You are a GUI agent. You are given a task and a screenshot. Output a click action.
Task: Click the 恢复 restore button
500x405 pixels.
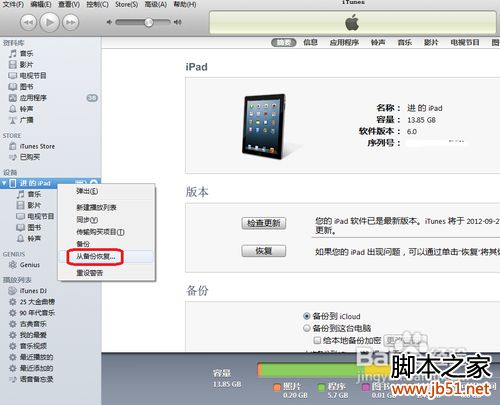click(x=263, y=251)
